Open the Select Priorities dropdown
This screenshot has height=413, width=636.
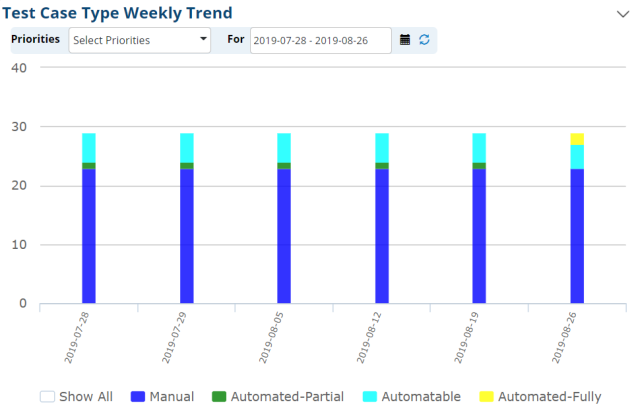pos(140,40)
